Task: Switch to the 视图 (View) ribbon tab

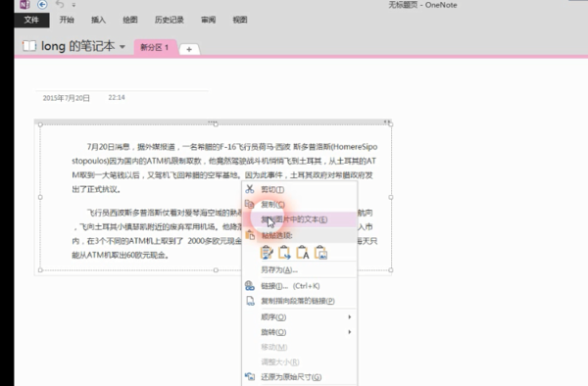Action: 240,20
